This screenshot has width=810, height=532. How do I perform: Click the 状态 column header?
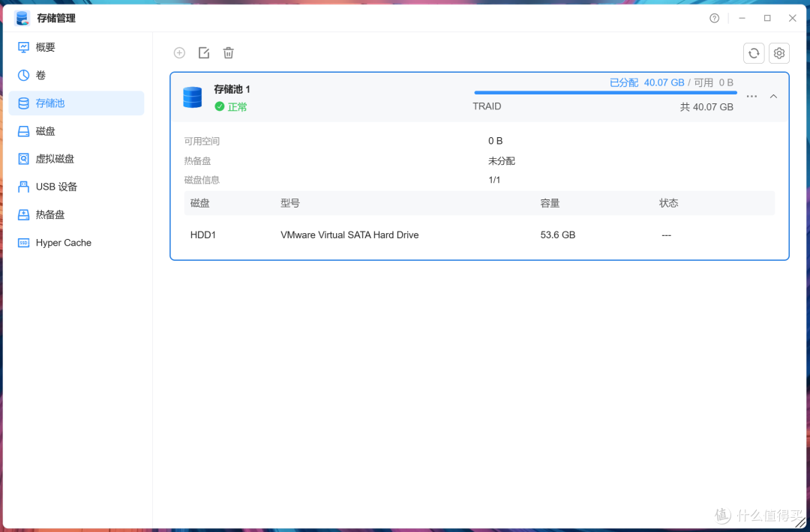[x=669, y=203]
